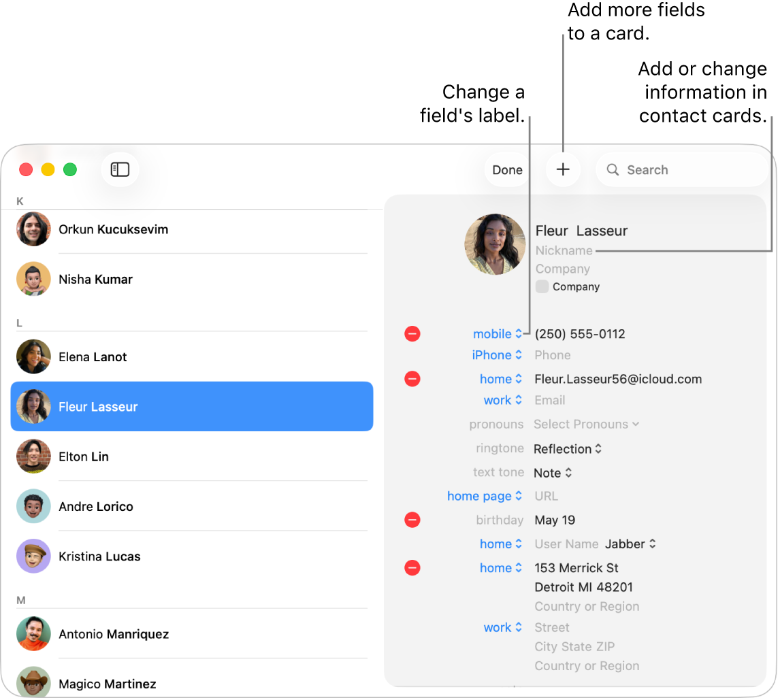Toggle the contacts sidebar visibility

click(120, 169)
